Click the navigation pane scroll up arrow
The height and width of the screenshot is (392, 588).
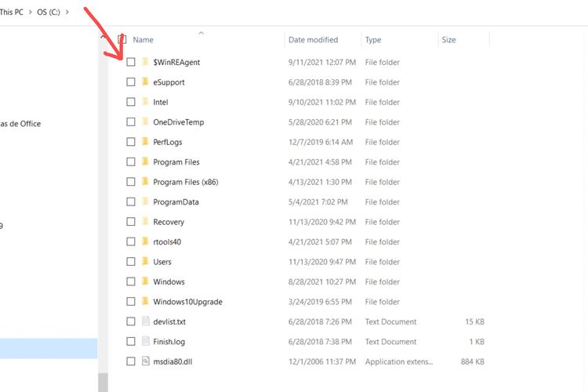pyautogui.click(x=102, y=37)
